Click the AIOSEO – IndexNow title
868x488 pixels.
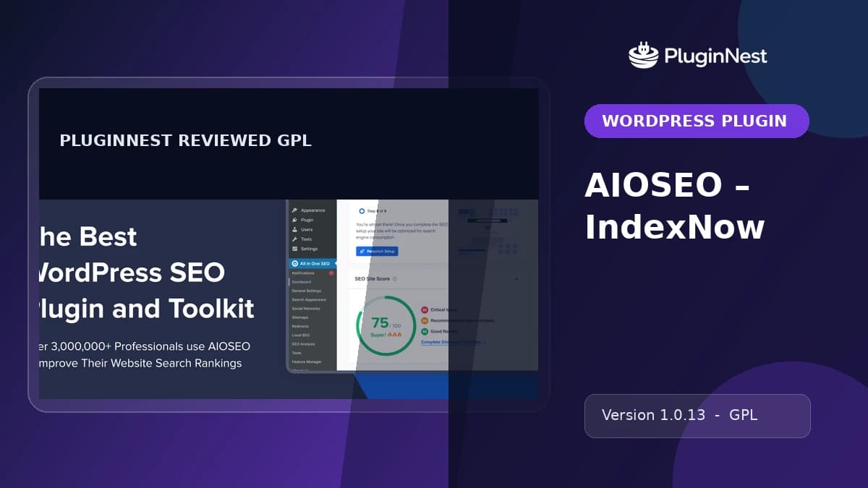[675, 207]
